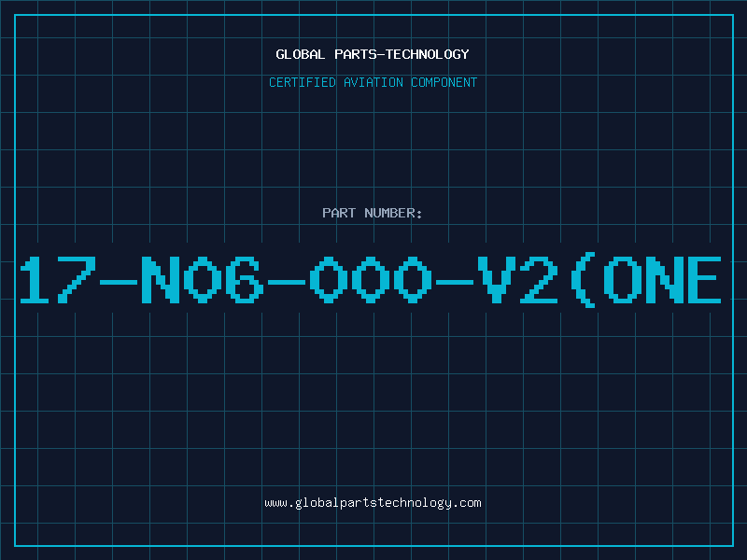This screenshot has width=747, height=560.
Task: Select the CERTIFIED AVIATION COMPONENT subtitle
Action: (x=373, y=82)
